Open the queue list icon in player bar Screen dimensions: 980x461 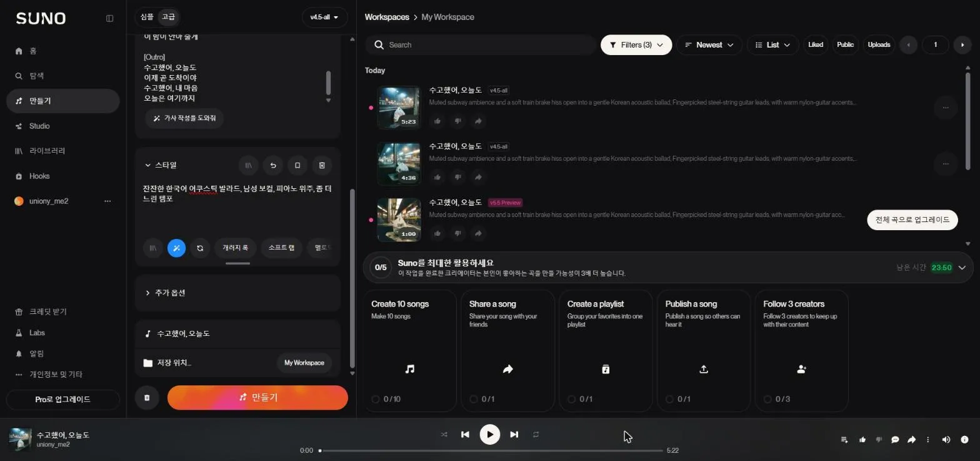844,440
